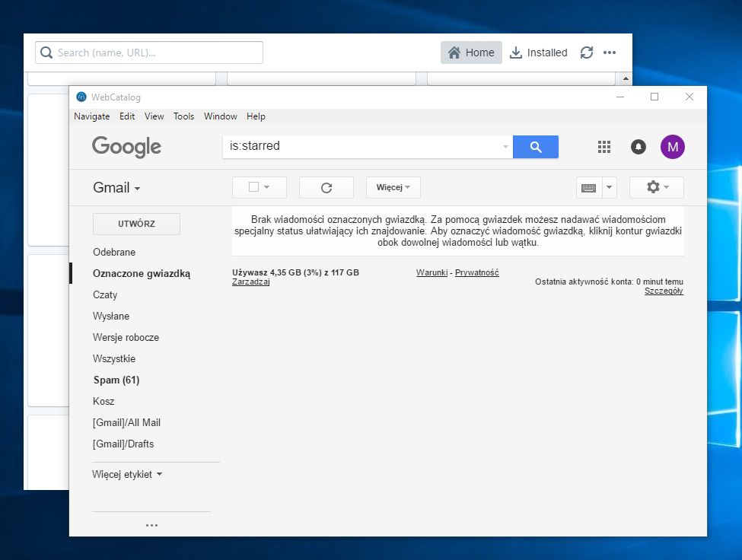Click the Google logo
The height and width of the screenshot is (560, 742).
(x=126, y=147)
